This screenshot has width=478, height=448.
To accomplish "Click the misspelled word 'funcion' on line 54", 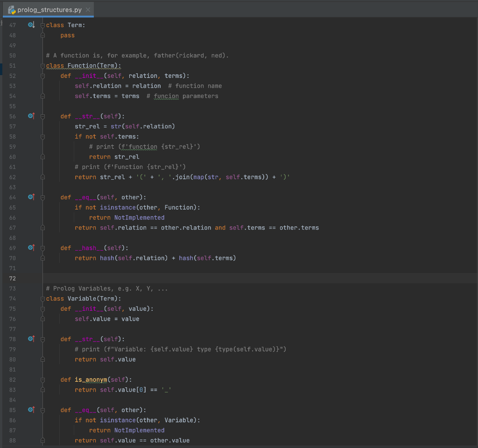I will pos(166,96).
